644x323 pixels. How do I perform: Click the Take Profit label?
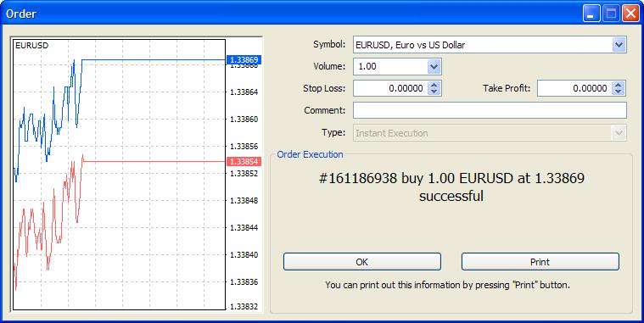coord(507,88)
